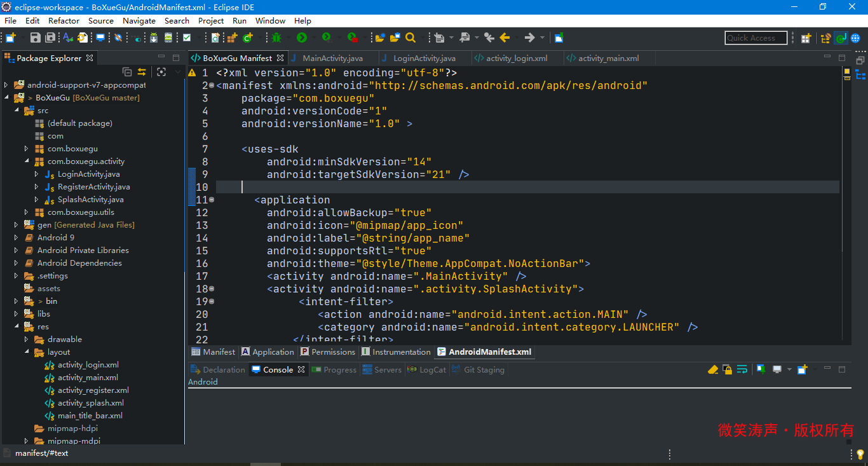The width and height of the screenshot is (868, 466).
Task: Fold the manifest element at line 2
Action: (212, 85)
